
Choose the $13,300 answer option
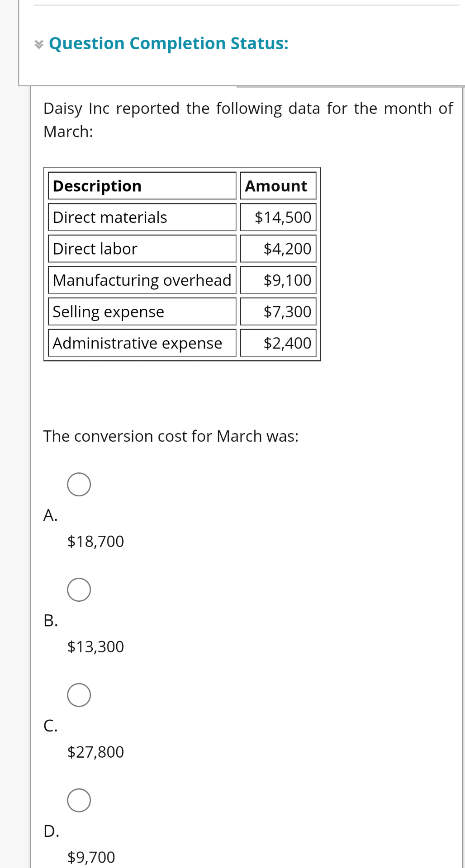[95, 646]
